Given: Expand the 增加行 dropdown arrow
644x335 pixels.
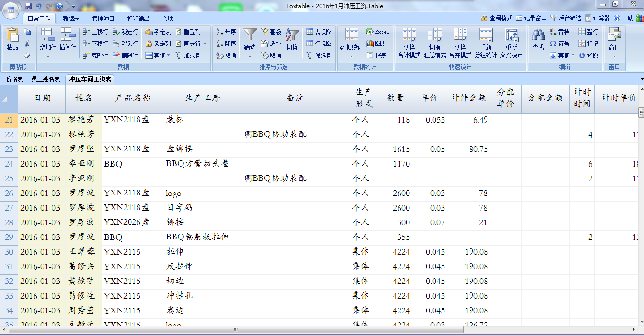Looking at the screenshot, I should pos(48,57).
